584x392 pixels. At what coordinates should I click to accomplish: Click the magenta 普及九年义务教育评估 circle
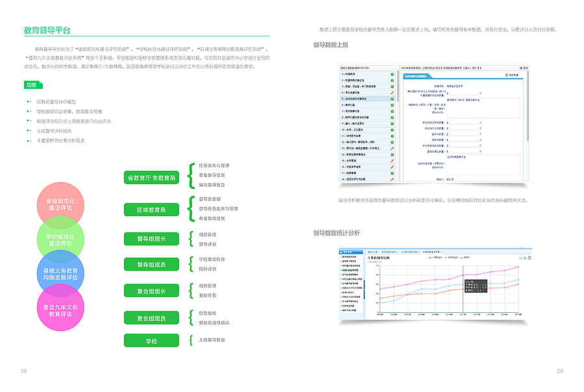(x=60, y=308)
